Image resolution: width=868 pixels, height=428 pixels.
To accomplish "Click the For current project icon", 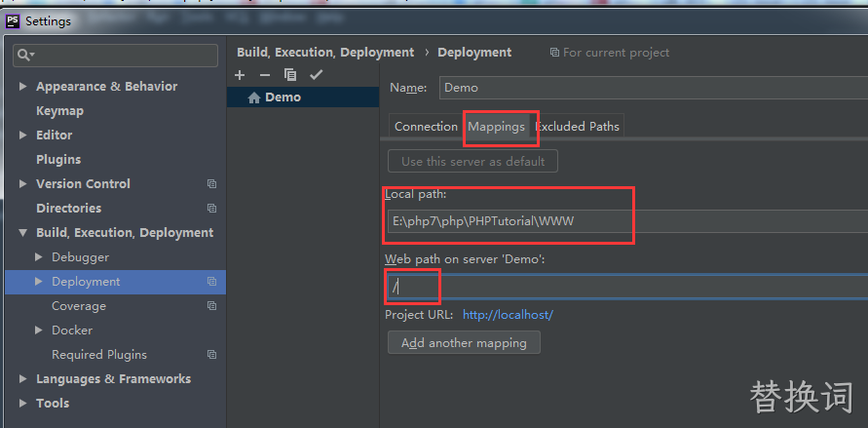I will click(554, 53).
